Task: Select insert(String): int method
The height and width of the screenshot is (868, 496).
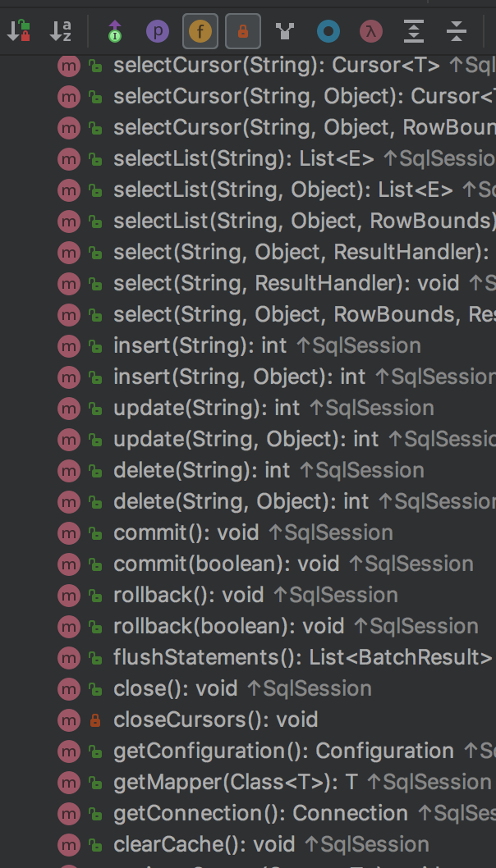Action: click(200, 345)
